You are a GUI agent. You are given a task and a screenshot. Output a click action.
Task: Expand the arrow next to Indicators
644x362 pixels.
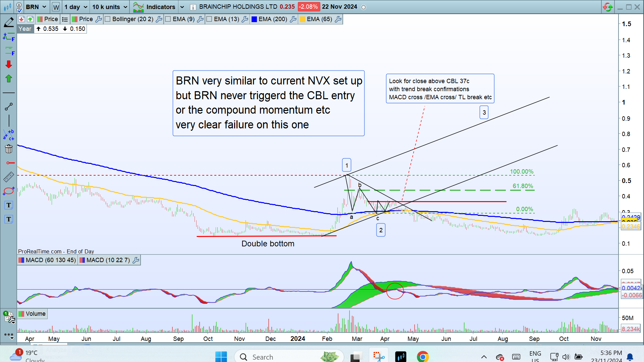[182, 7]
